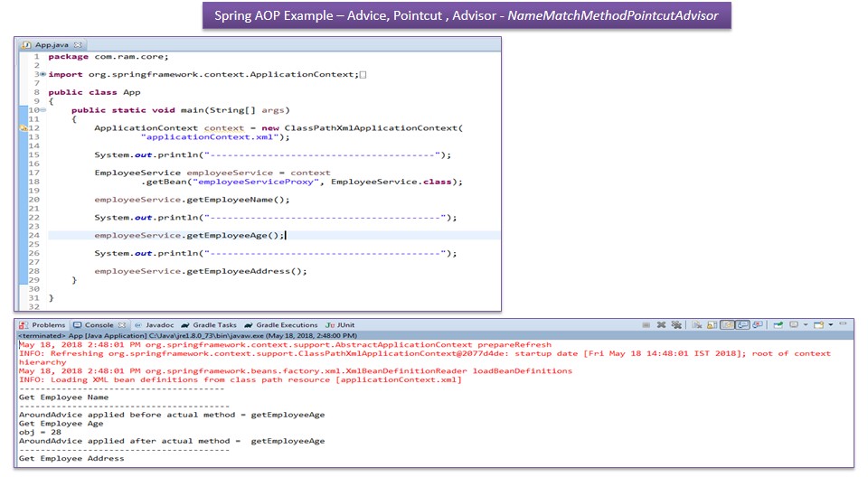Toggle Scroll Lock padlock icon in Console
The height and width of the screenshot is (477, 868).
coord(712,325)
